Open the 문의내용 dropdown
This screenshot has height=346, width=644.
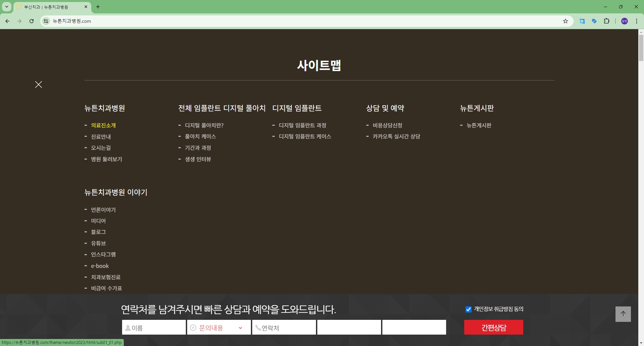point(218,328)
